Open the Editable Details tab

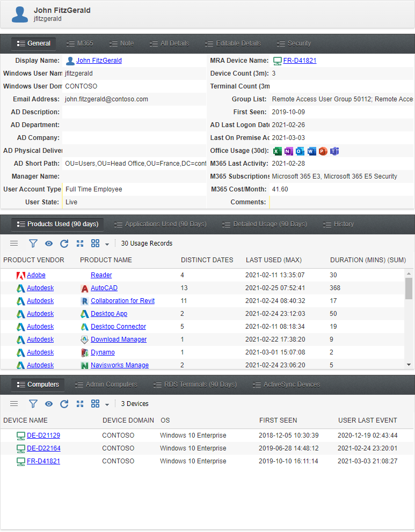pos(233,43)
